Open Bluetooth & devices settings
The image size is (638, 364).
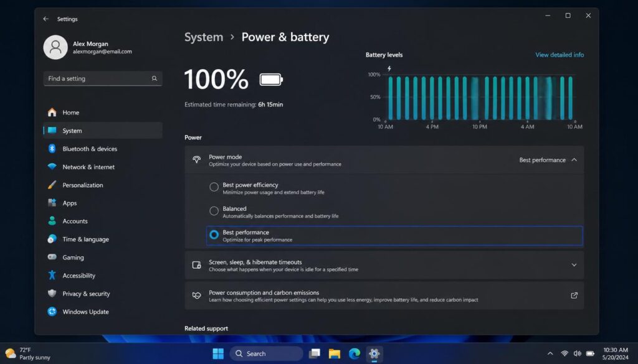point(103,149)
